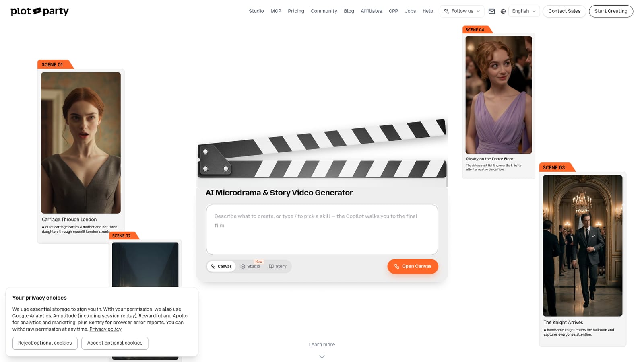The width and height of the screenshot is (644, 362).
Task: Click the orange Open Canvas button
Action: click(x=413, y=266)
